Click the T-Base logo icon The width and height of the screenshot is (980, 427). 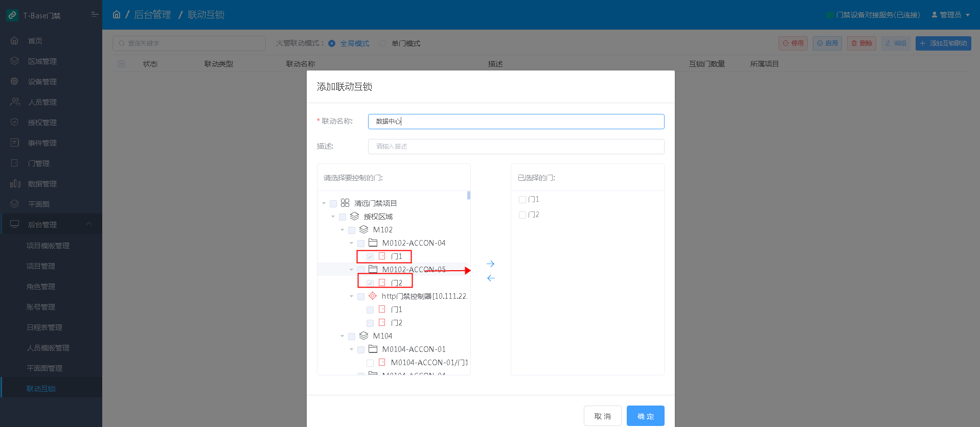[12, 15]
